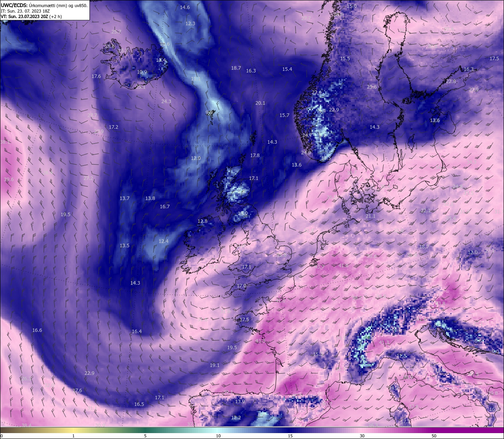Click the 17.8 value label
504x439 pixels.
click(255, 156)
